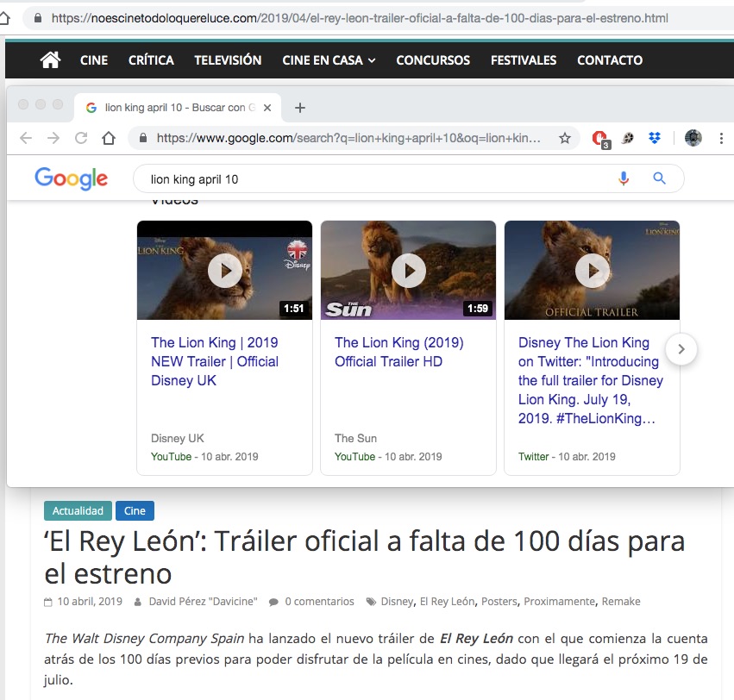Open 'The Lion King (2019) Official Trailer HD' link
The image size is (734, 700).
point(398,352)
